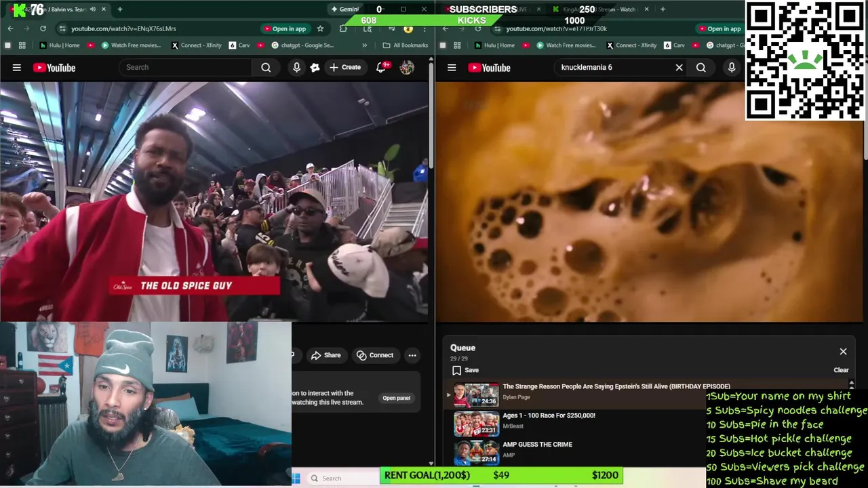868x488 pixels.
Task: Click the MrBeast channel name in queue
Action: (513, 426)
